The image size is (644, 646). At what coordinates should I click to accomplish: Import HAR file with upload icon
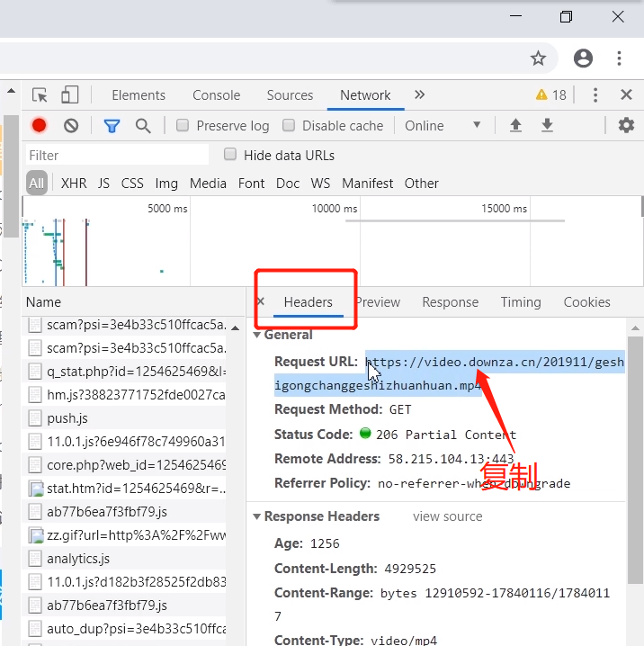pos(515,126)
